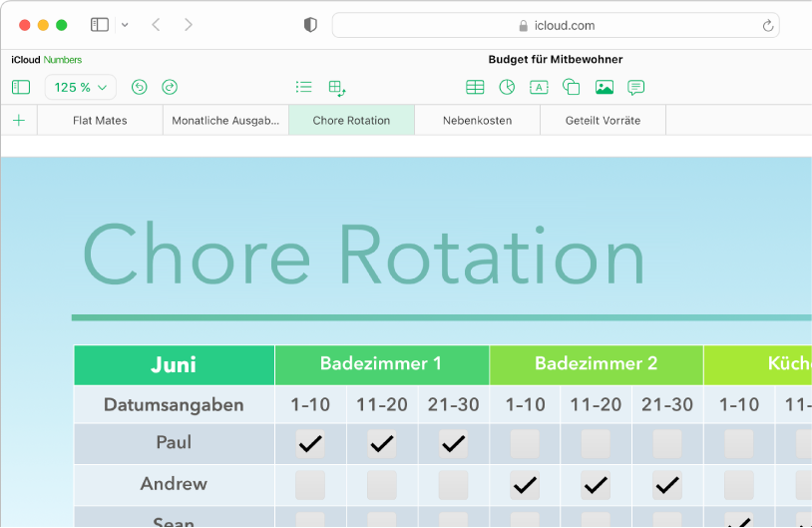This screenshot has width=812, height=528.
Task: Insert an image using media icon
Action: pos(605,87)
